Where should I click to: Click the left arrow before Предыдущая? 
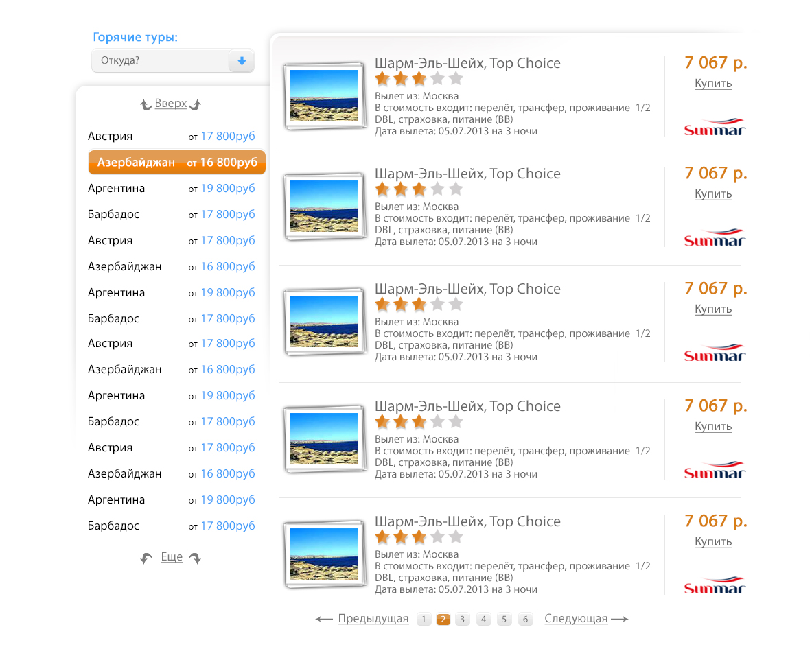tap(324, 620)
